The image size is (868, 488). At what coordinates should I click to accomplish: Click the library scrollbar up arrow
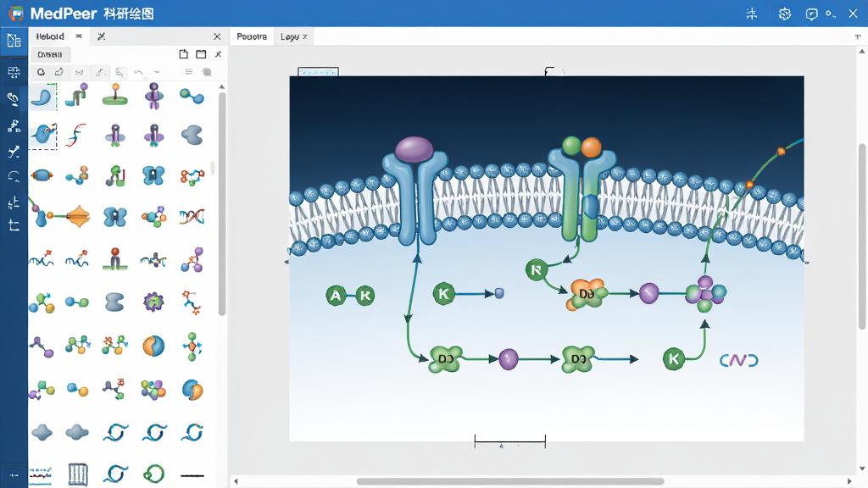coord(222,87)
